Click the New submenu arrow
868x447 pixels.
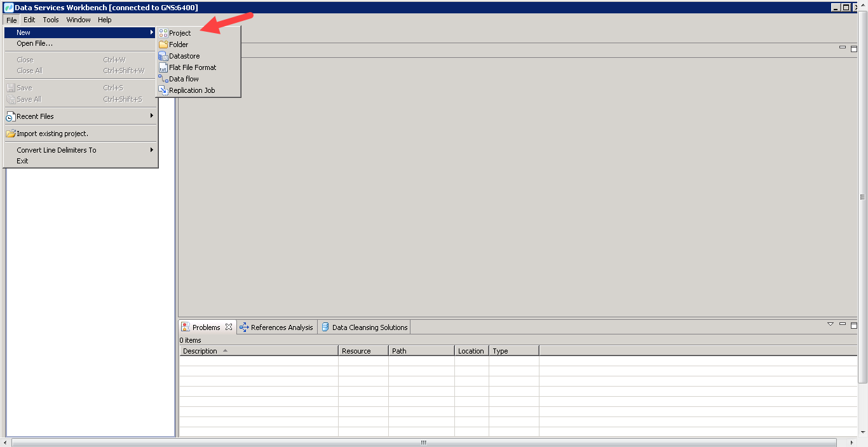152,32
